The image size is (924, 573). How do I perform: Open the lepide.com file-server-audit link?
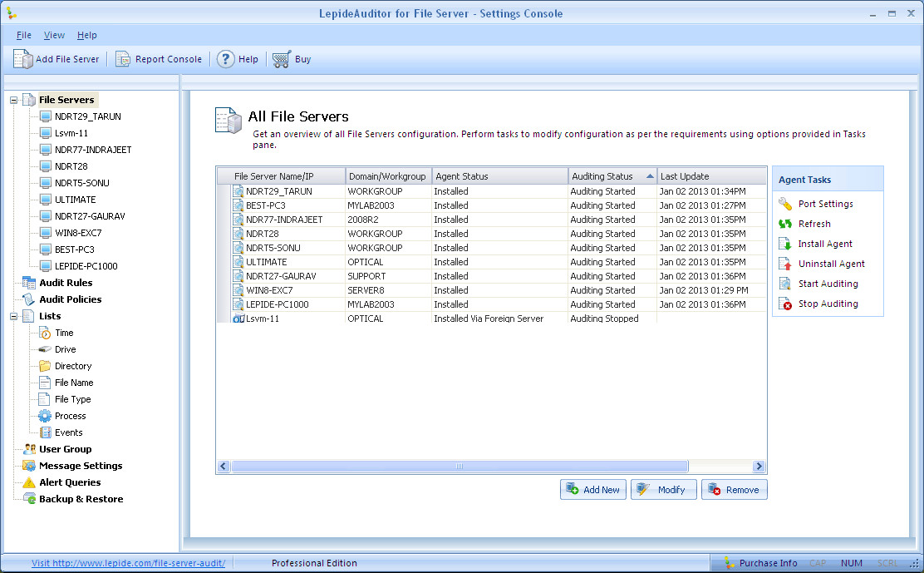click(129, 563)
